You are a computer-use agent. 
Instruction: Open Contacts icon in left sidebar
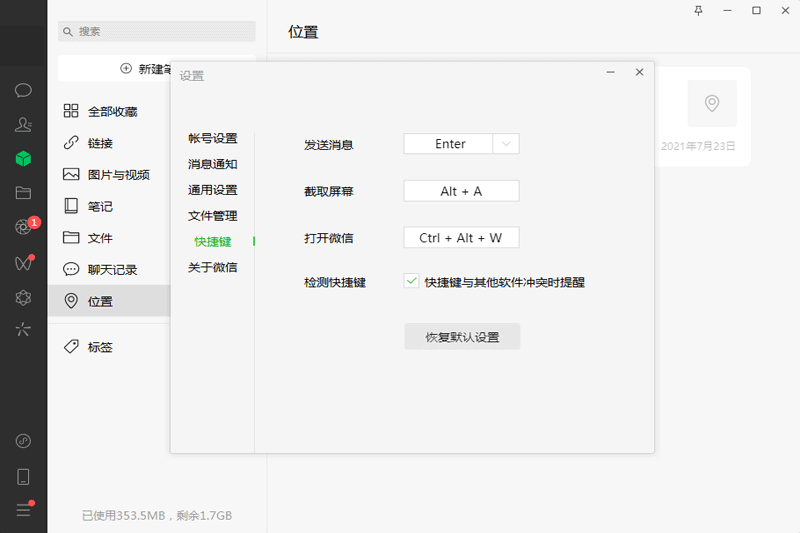[x=23, y=124]
